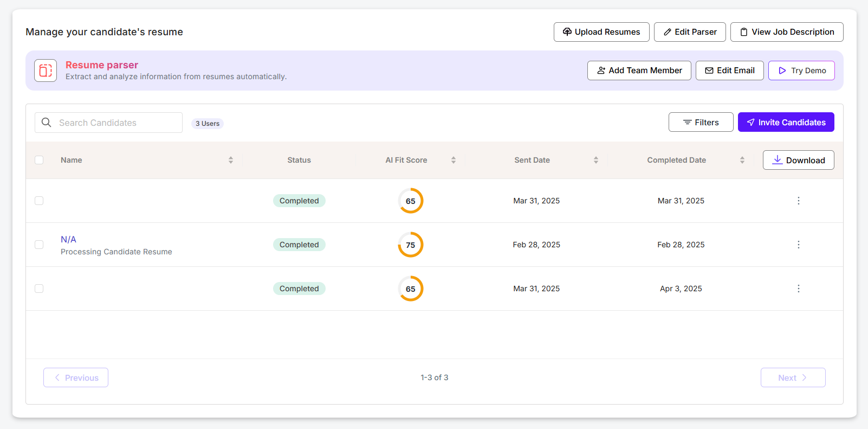Click Upload Resumes cloud button

tap(601, 32)
